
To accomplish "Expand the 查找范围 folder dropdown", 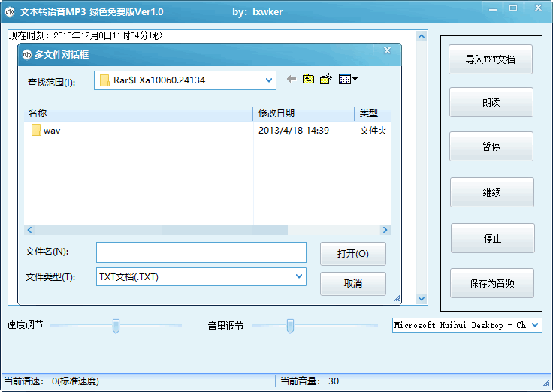I will (x=269, y=80).
